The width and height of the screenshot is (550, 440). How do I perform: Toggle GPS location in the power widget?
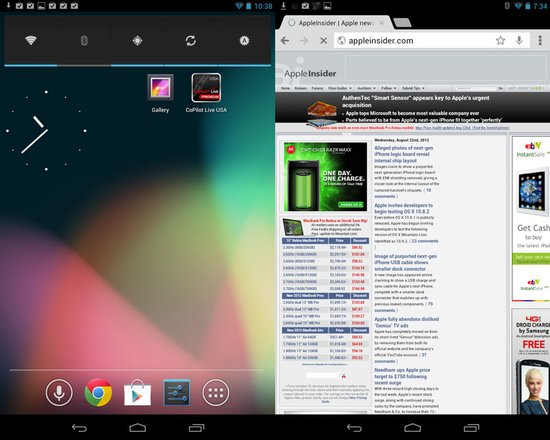point(137,40)
